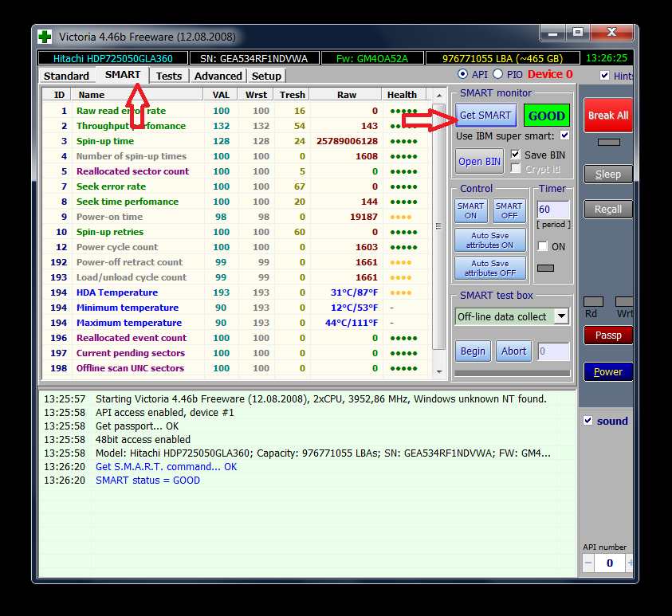The image size is (672, 616).
Task: Click the SMART OFF control button
Action: (x=509, y=210)
